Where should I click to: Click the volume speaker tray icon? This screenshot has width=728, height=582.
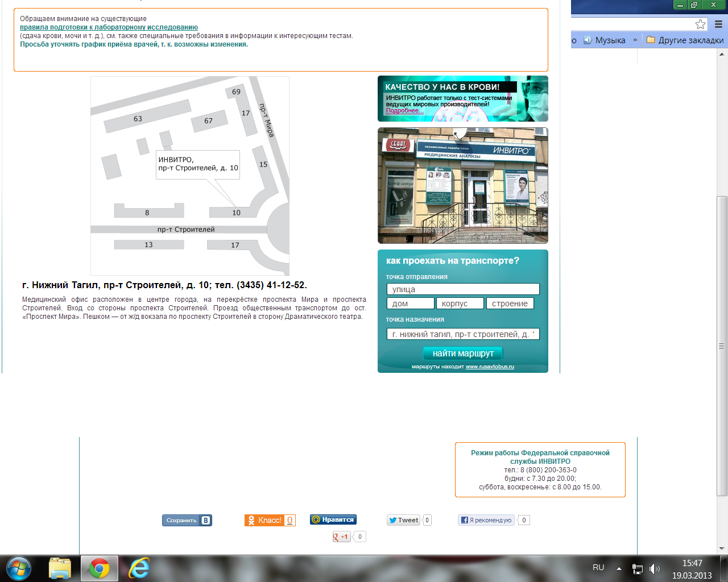pyautogui.click(x=655, y=568)
